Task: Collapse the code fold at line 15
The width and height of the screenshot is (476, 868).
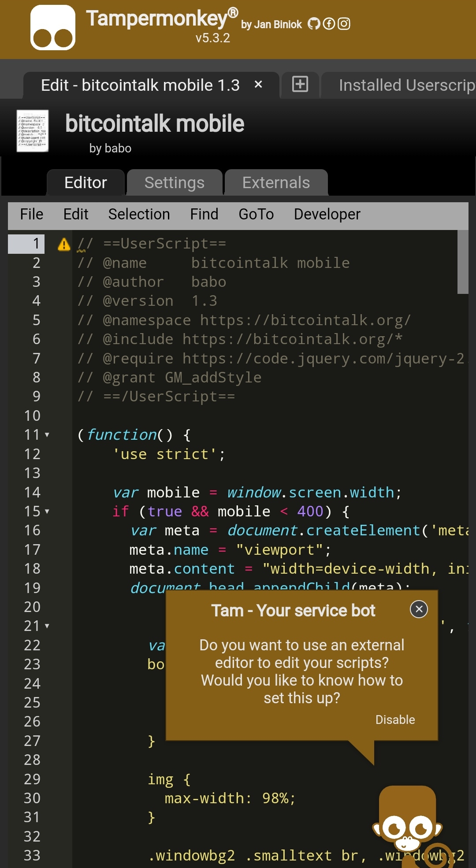Action: (x=47, y=512)
